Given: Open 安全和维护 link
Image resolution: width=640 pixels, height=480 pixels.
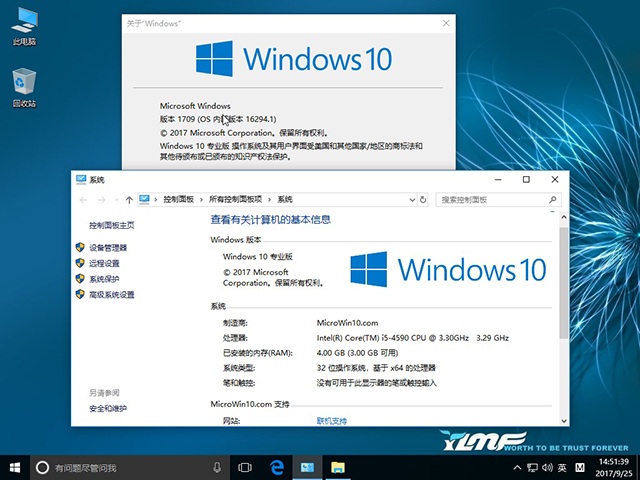Looking at the screenshot, I should (108, 409).
